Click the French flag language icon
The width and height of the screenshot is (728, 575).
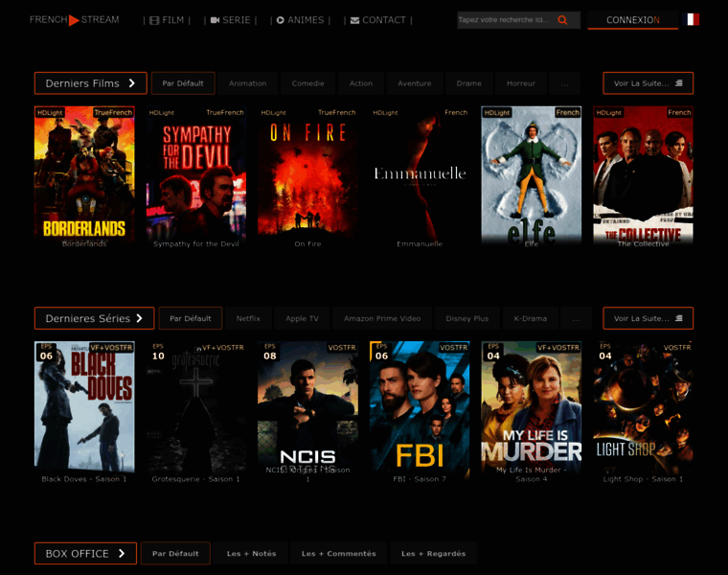694,19
